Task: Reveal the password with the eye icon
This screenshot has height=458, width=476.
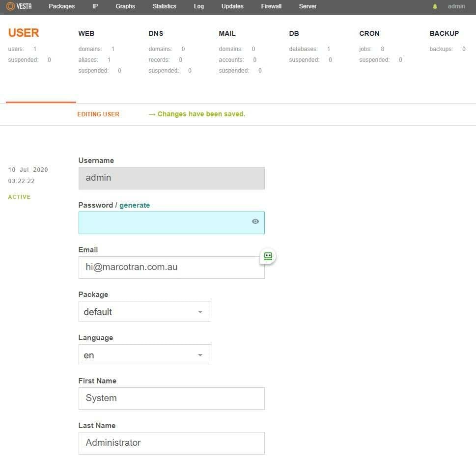Action: (255, 221)
